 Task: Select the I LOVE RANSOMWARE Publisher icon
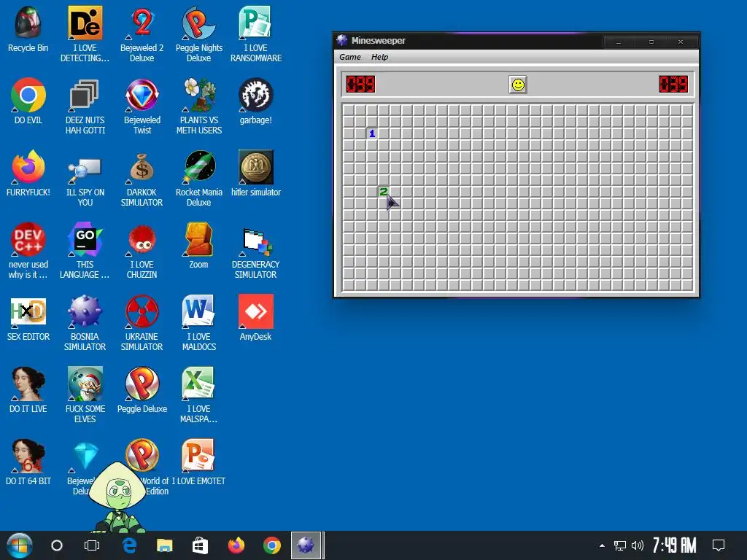[x=256, y=34]
